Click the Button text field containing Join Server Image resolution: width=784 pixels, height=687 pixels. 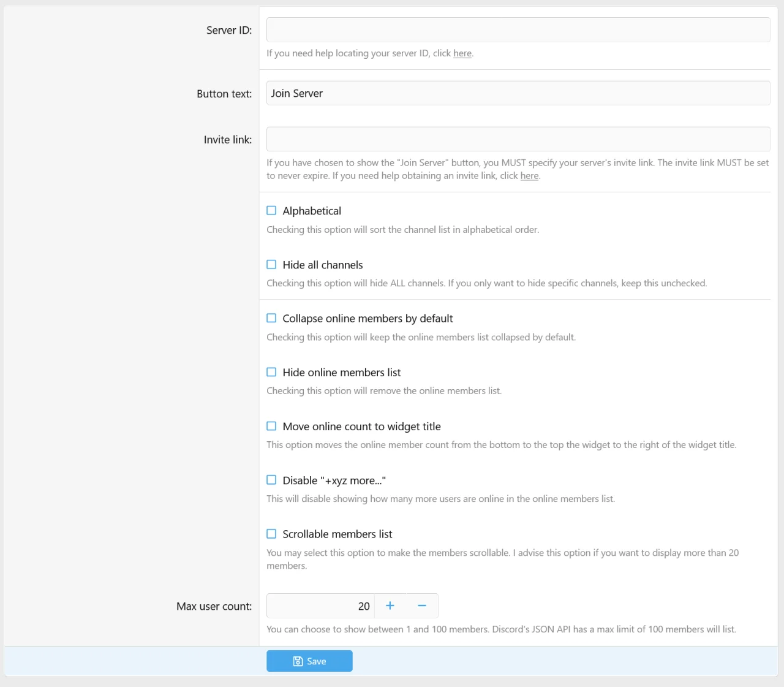click(518, 93)
